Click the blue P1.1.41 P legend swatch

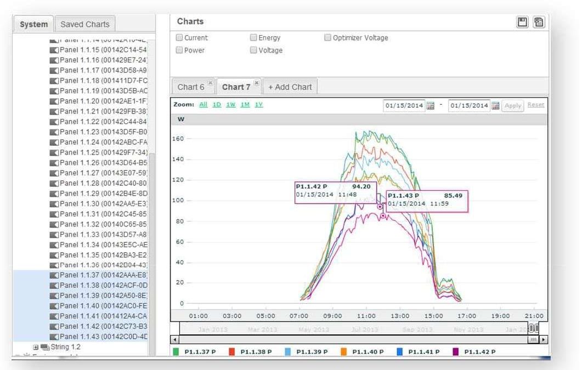[399, 352]
